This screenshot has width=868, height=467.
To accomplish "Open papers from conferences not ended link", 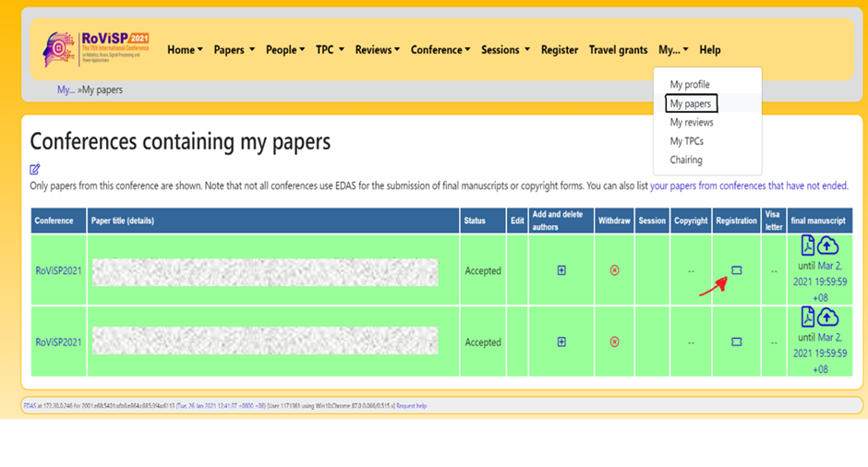I will 749,186.
